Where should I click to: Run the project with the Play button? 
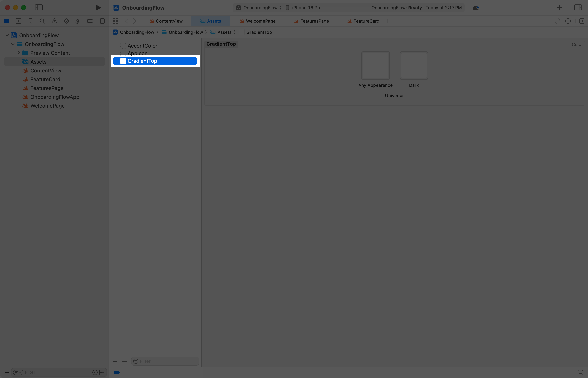[x=98, y=7]
